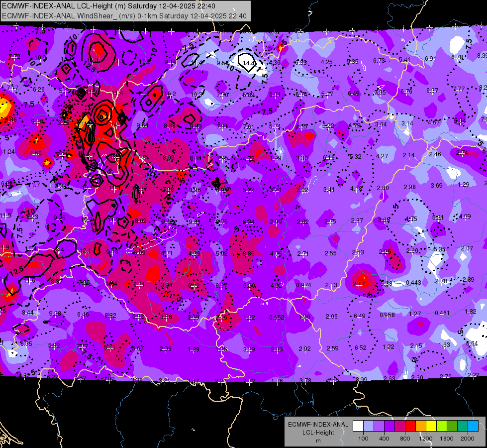Click the legend title ECMWF-INDEX-ANAL
Screen dimensions: 487x448
tap(318, 425)
